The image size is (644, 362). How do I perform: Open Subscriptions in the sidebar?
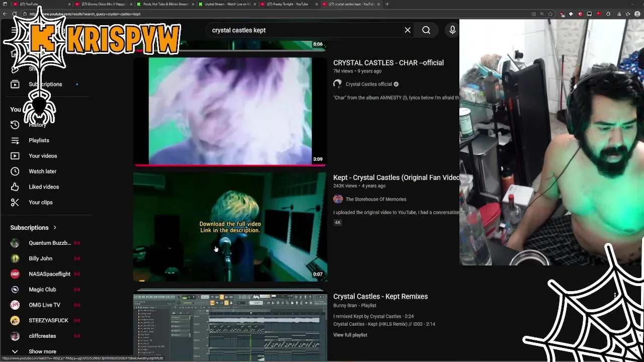click(45, 84)
